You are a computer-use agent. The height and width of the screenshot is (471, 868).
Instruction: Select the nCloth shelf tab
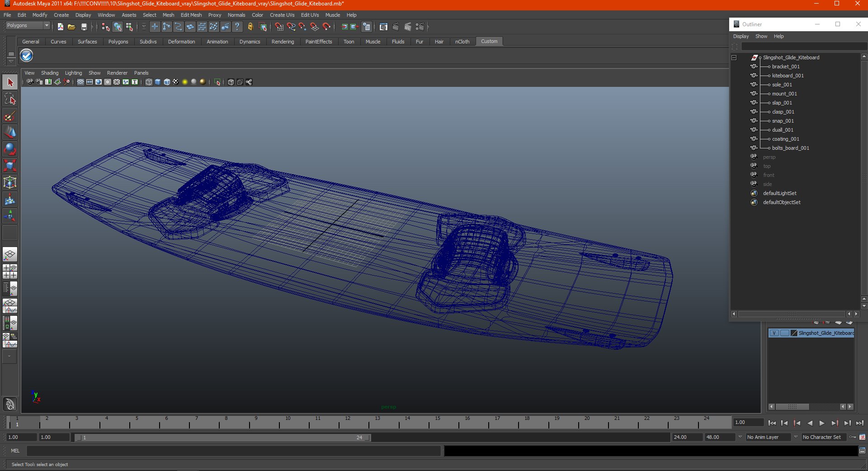point(462,42)
